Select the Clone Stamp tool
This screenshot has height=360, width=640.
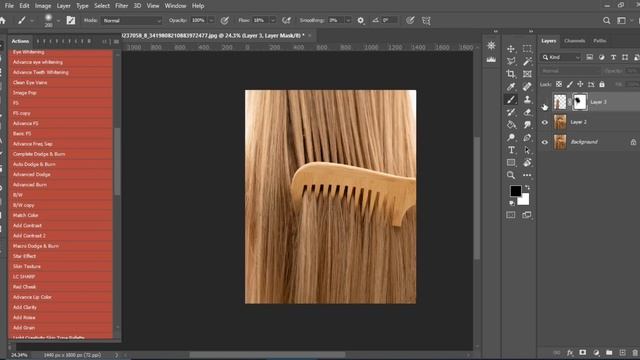point(527,99)
